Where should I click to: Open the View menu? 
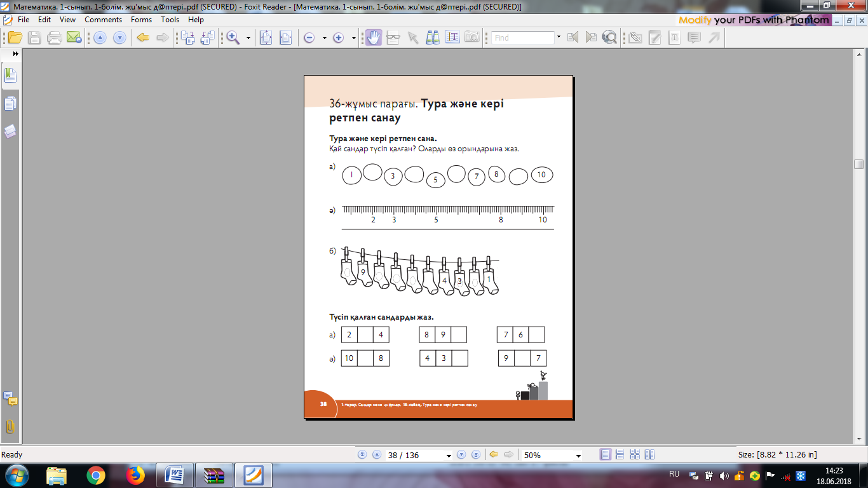click(x=68, y=20)
